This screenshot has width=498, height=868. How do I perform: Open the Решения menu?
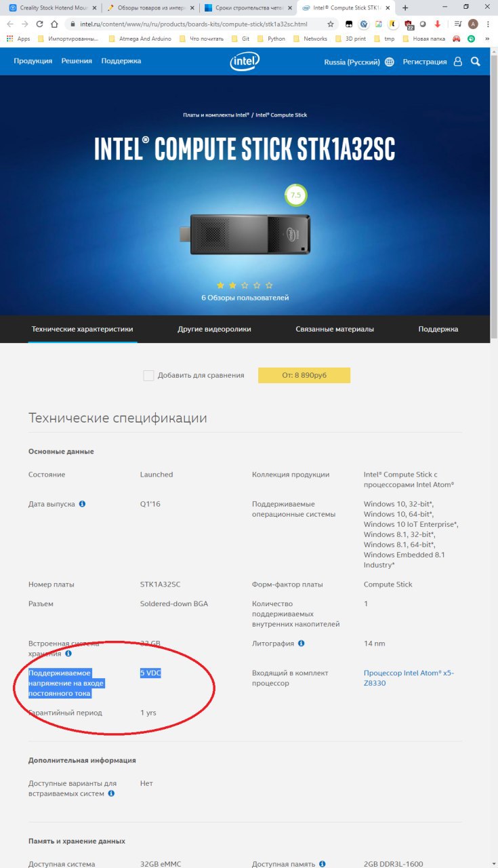coord(77,61)
